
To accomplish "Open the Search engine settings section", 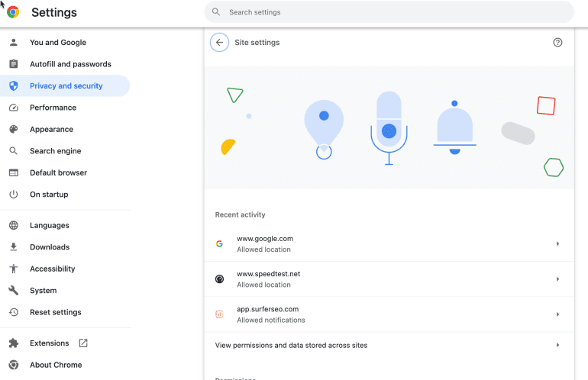I will (x=55, y=151).
